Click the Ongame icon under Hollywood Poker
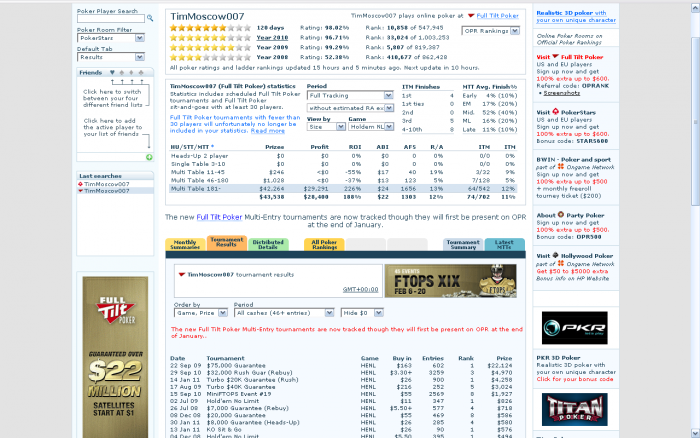The width and height of the screenshot is (700, 438). [x=561, y=263]
